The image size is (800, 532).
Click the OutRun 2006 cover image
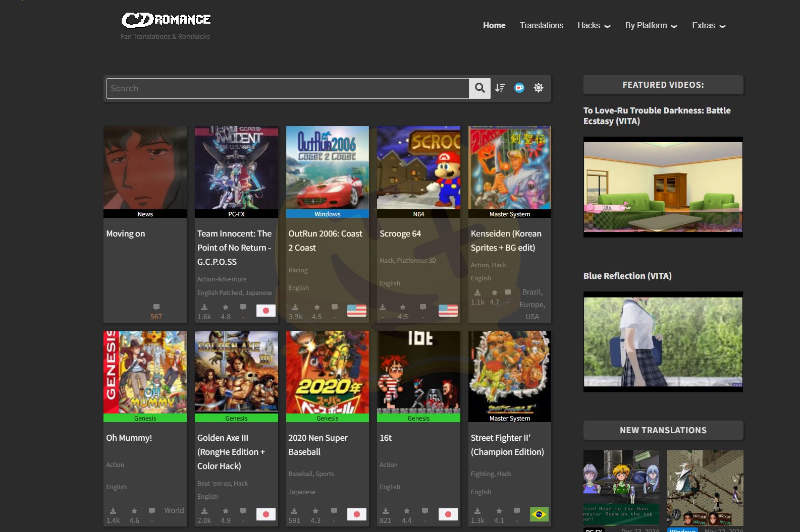(328, 168)
